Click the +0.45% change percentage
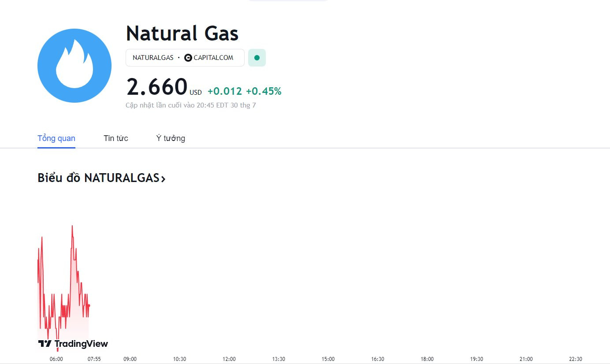Screen dimensions: 610x364 coord(264,91)
